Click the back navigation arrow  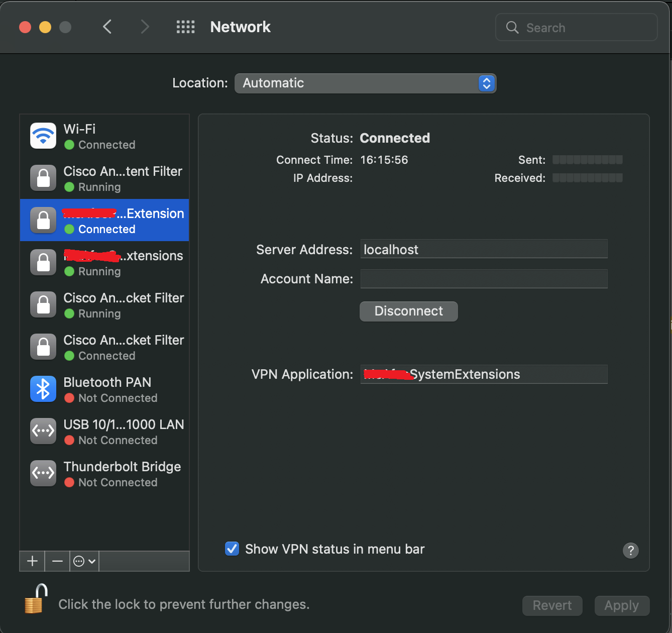107,27
